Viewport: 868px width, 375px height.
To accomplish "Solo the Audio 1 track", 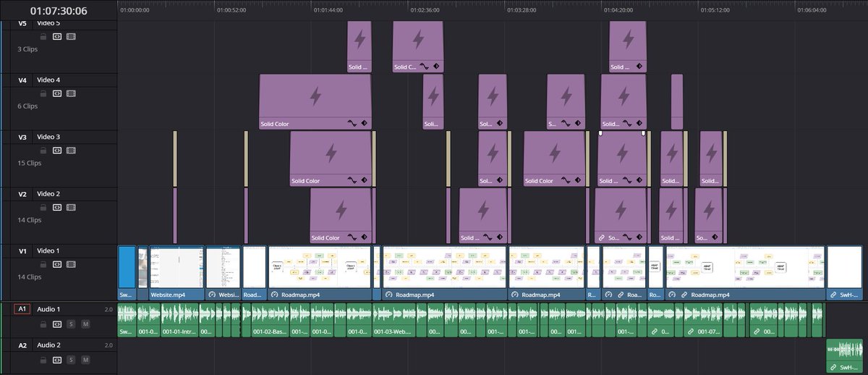I will [71, 324].
